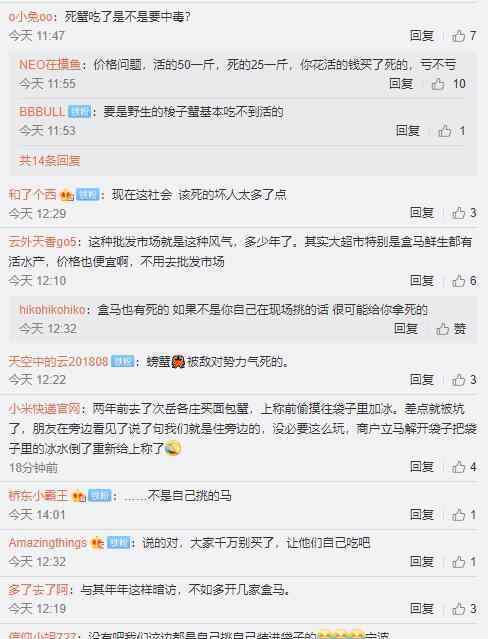The width and height of the screenshot is (488, 639).
Task: Reply to 小米快递官网's comment
Action: [422, 467]
